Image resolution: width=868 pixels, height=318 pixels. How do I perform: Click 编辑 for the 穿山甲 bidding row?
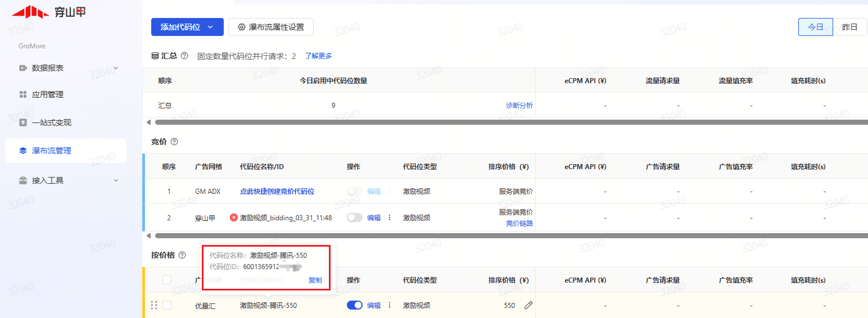(374, 218)
